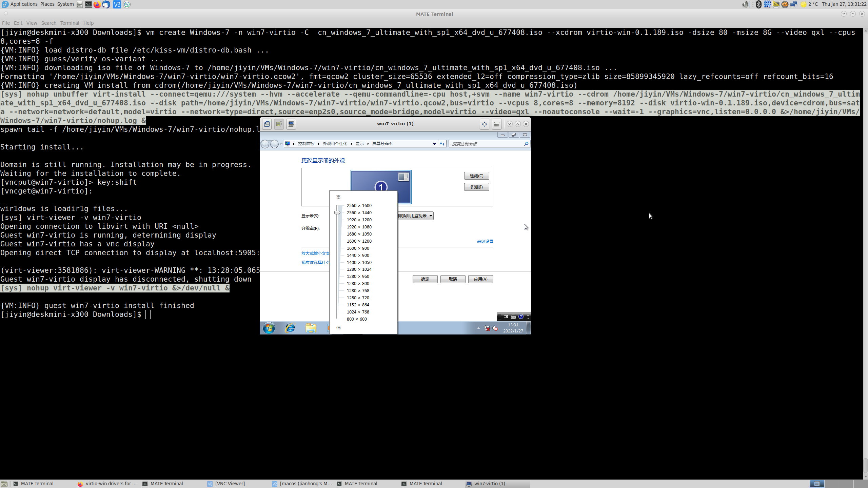Open virt-viewer hamburger menu
Screen dimensions: 868x488
[x=497, y=124]
